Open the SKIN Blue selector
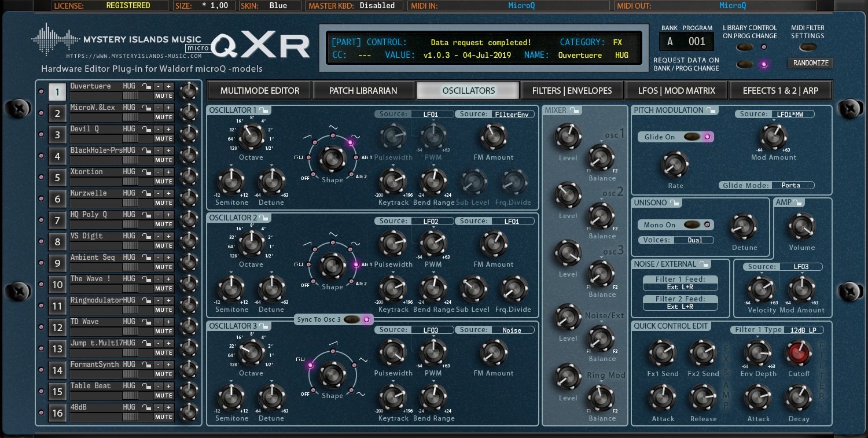The width and height of the screenshot is (868, 438). click(x=270, y=6)
